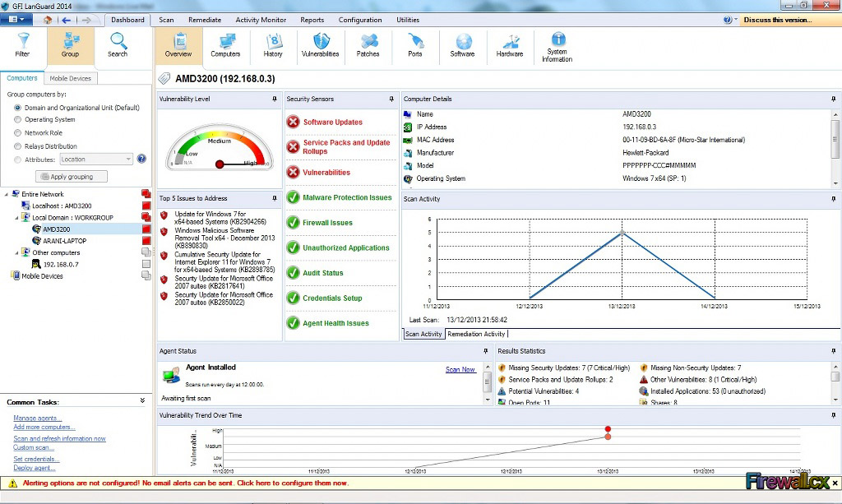Open the Remediate menu
The width and height of the screenshot is (842, 504).
(x=205, y=20)
